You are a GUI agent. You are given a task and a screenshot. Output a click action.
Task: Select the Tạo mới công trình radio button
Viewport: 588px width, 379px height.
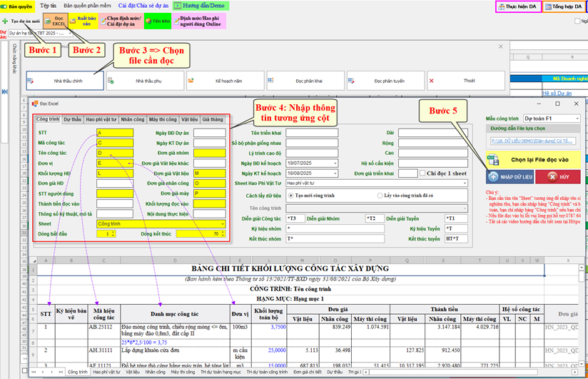pos(290,194)
